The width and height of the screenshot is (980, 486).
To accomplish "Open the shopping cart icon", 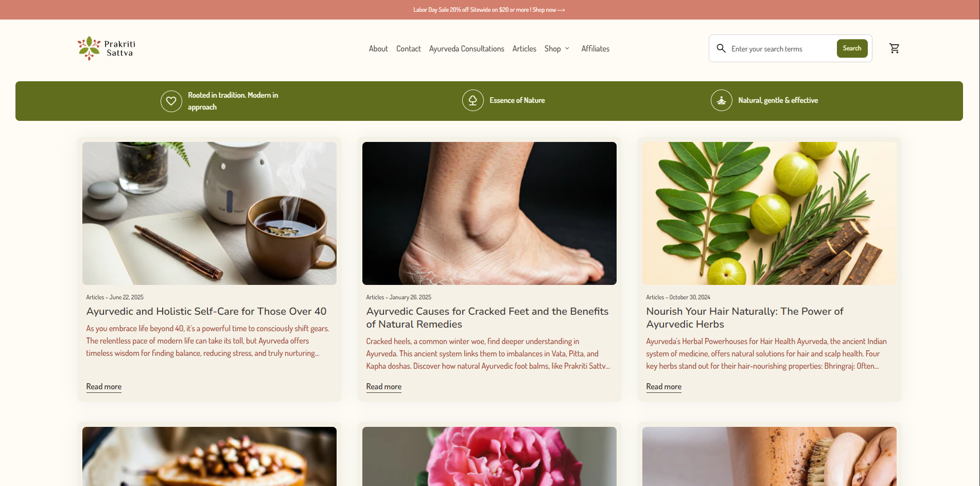I will [x=894, y=48].
